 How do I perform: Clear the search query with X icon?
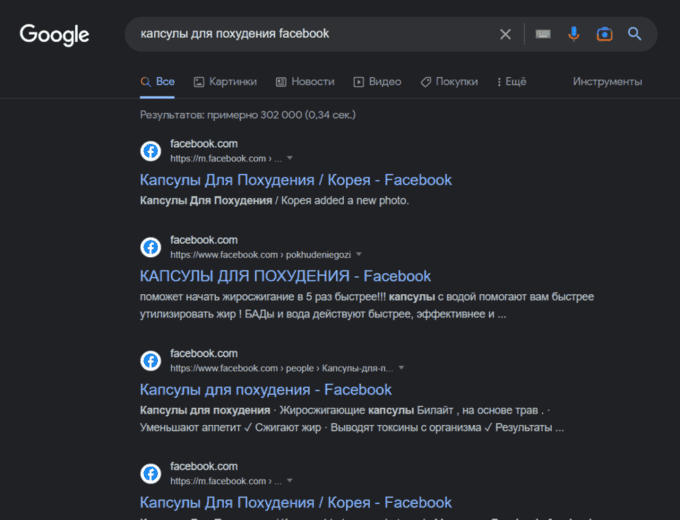505,34
